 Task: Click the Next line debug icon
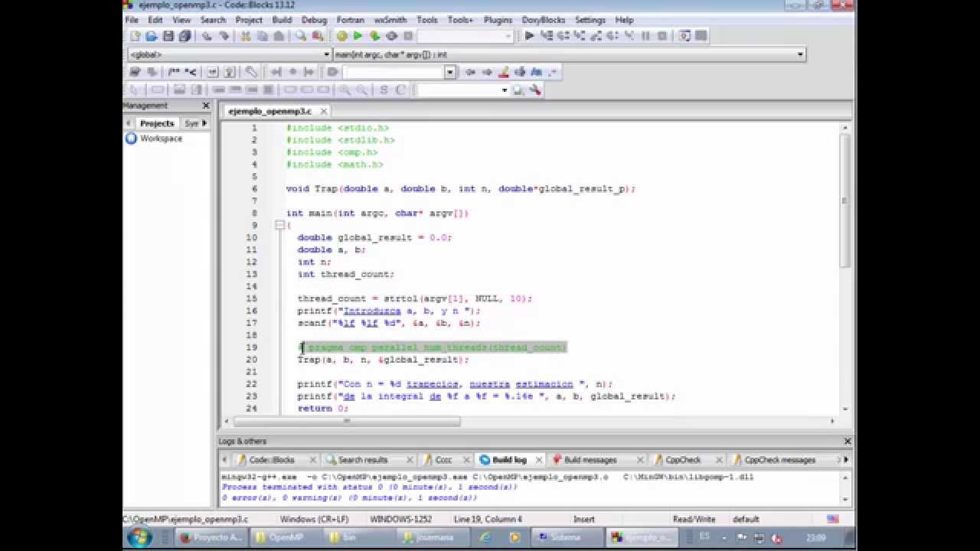(563, 36)
